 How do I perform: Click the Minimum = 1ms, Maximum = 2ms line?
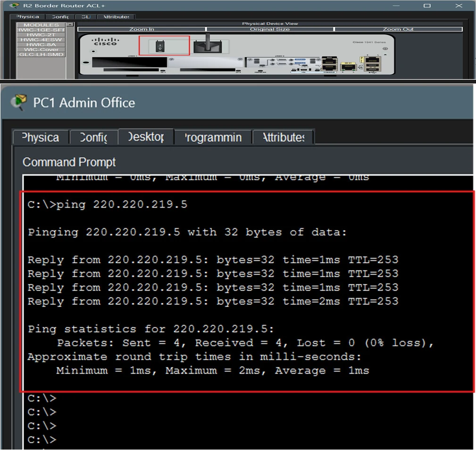(212, 370)
